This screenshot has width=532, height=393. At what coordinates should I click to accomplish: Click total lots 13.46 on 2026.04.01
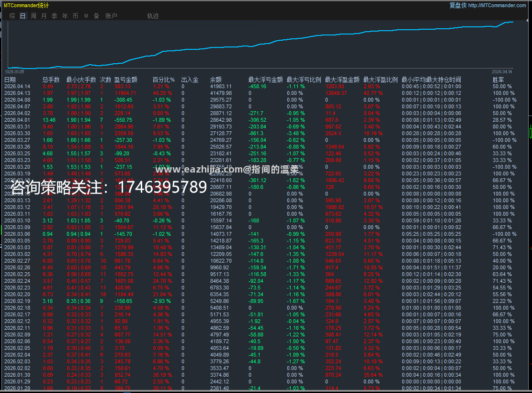click(49, 120)
